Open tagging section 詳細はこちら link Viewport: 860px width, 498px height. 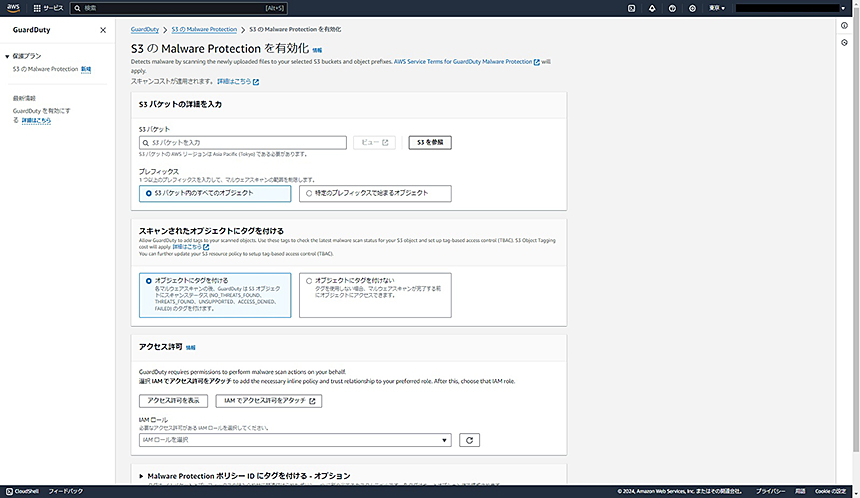[x=190, y=247]
